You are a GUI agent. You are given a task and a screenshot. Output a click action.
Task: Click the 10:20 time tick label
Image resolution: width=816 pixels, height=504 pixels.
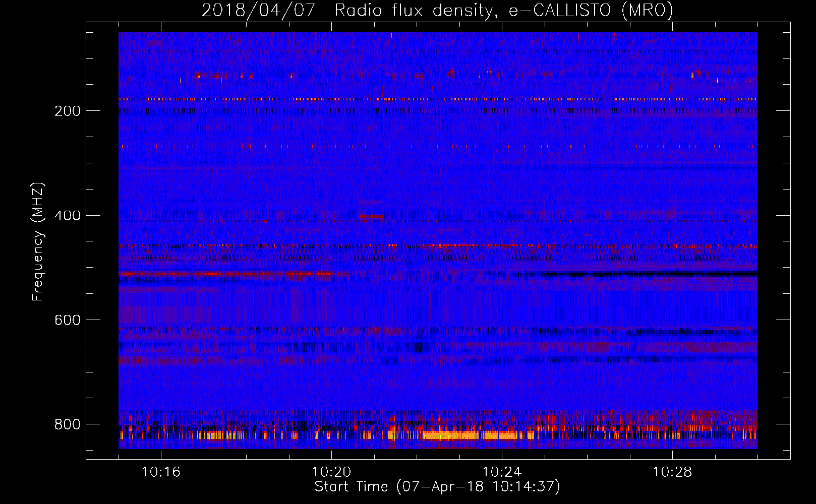pos(331,472)
